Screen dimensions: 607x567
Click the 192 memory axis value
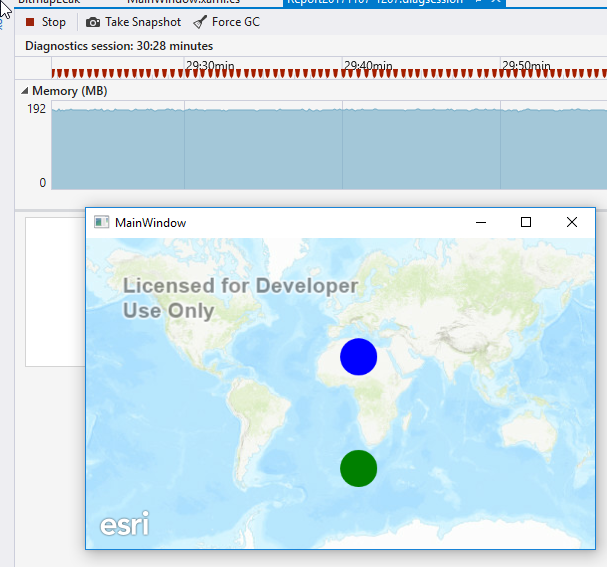[36, 109]
